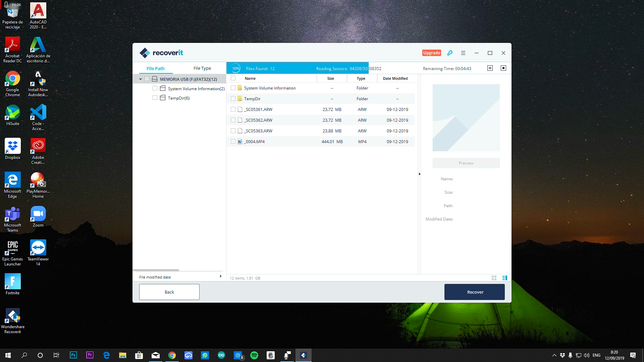Viewport: 644px width, 362px height.
Task: Switch to list detail view
Action: tap(504, 278)
